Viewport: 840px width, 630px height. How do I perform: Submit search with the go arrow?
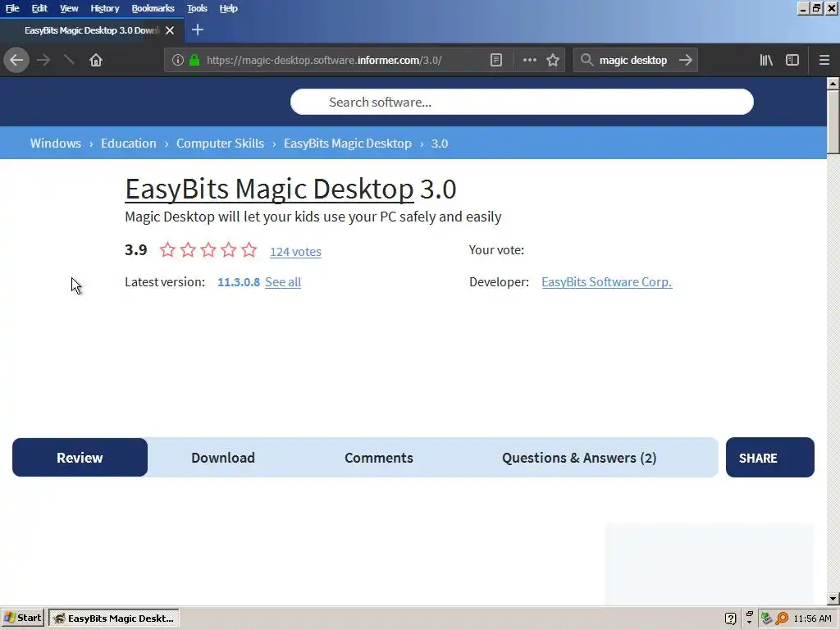pos(685,60)
